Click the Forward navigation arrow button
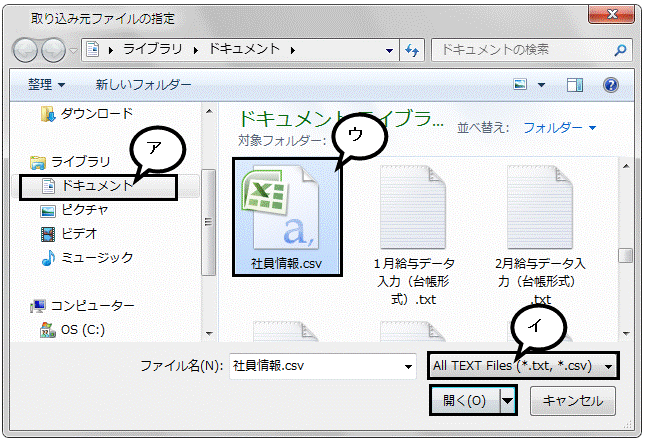645x446 pixels. tap(53, 50)
